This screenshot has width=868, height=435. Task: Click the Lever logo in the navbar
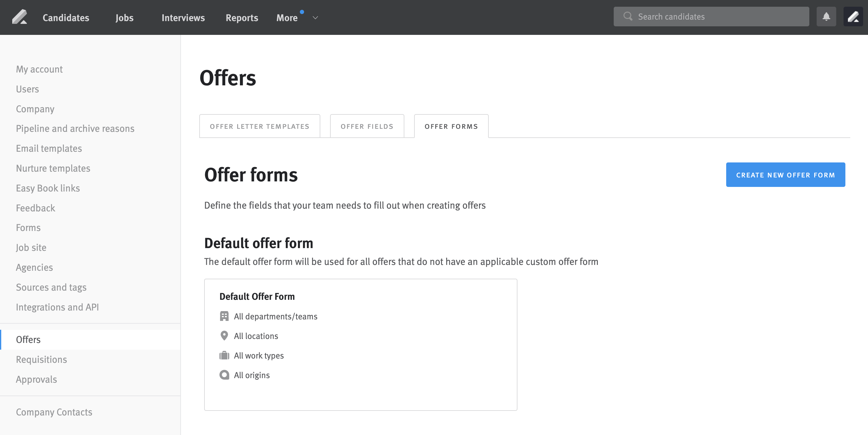tap(20, 17)
